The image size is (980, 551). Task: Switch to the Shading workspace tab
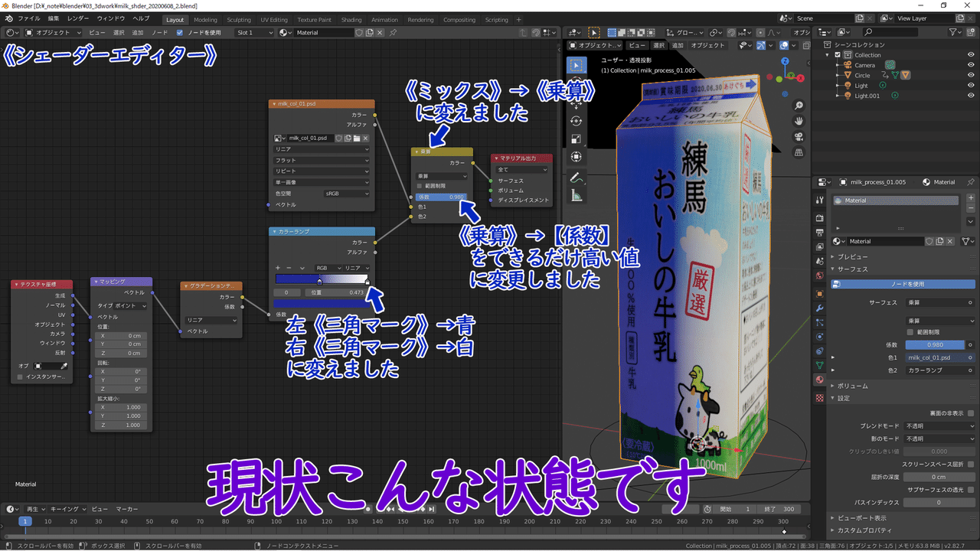coord(351,20)
